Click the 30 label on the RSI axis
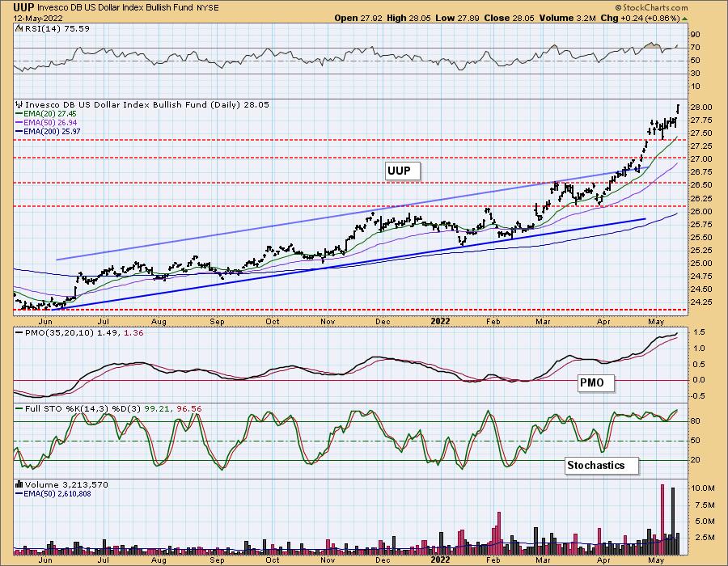Viewport: 728px width, 566px height. tap(695, 74)
